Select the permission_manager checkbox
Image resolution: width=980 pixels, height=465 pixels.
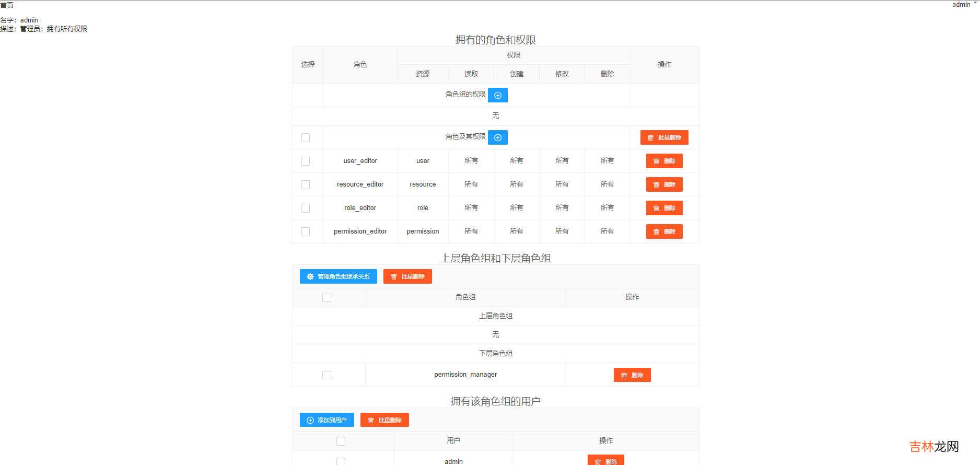coord(327,375)
